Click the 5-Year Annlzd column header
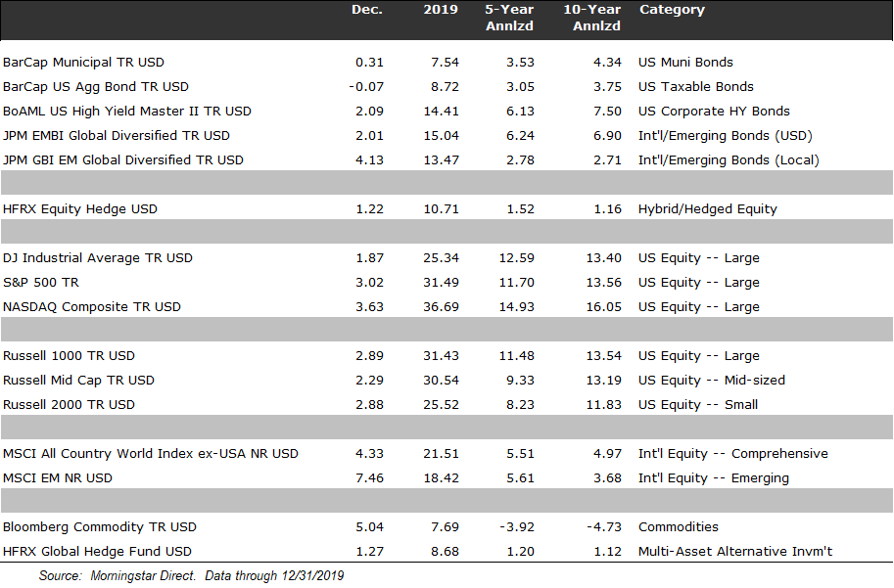 pyautogui.click(x=509, y=18)
